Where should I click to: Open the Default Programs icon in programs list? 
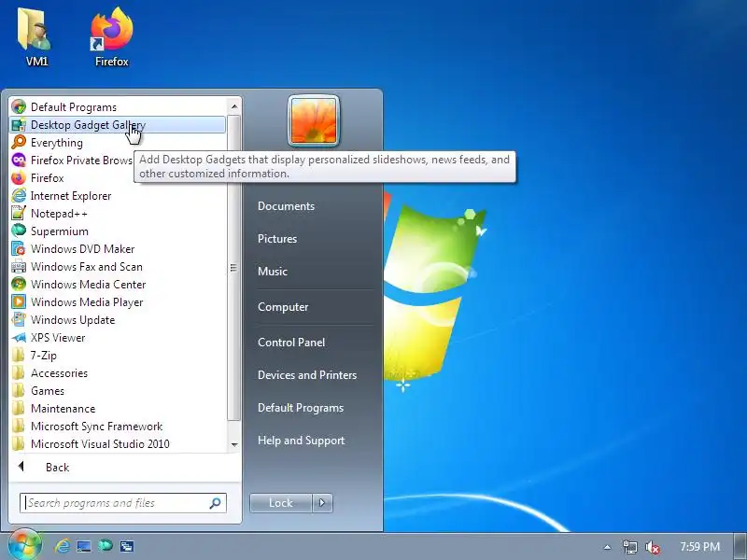pyautogui.click(x=19, y=106)
